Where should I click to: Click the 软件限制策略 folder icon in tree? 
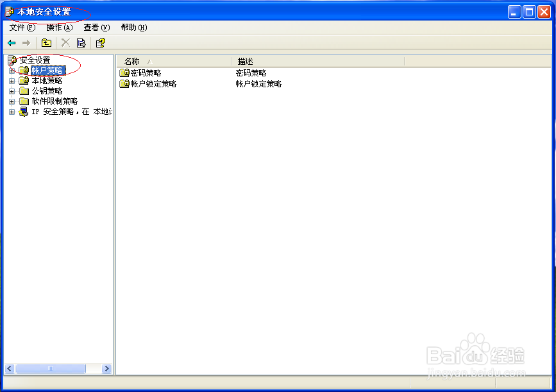click(24, 101)
